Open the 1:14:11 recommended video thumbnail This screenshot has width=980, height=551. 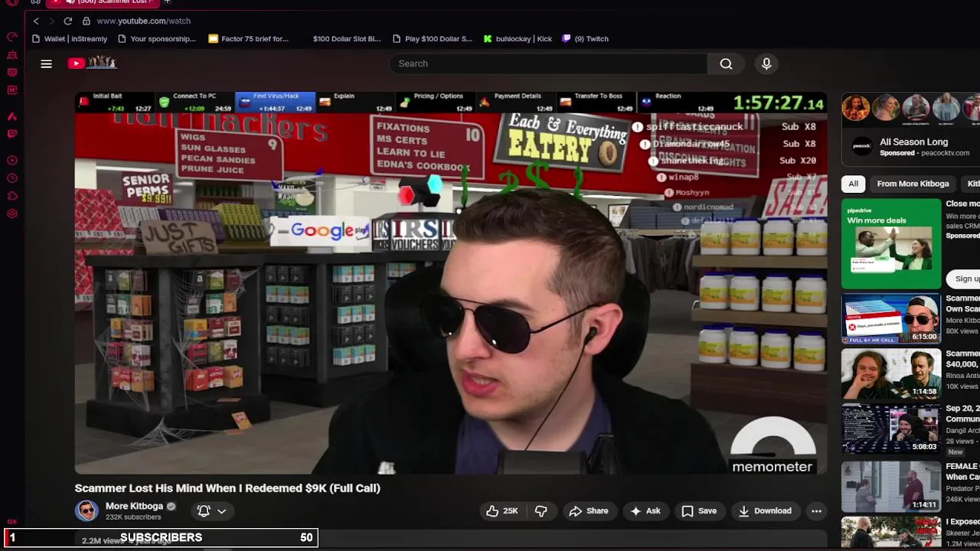pos(891,486)
